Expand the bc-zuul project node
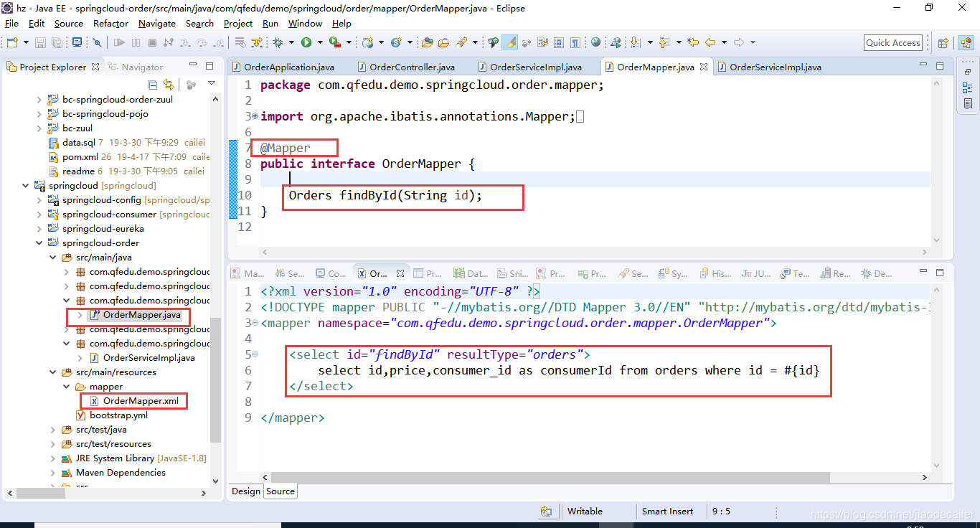This screenshot has width=980, height=528. [x=39, y=128]
